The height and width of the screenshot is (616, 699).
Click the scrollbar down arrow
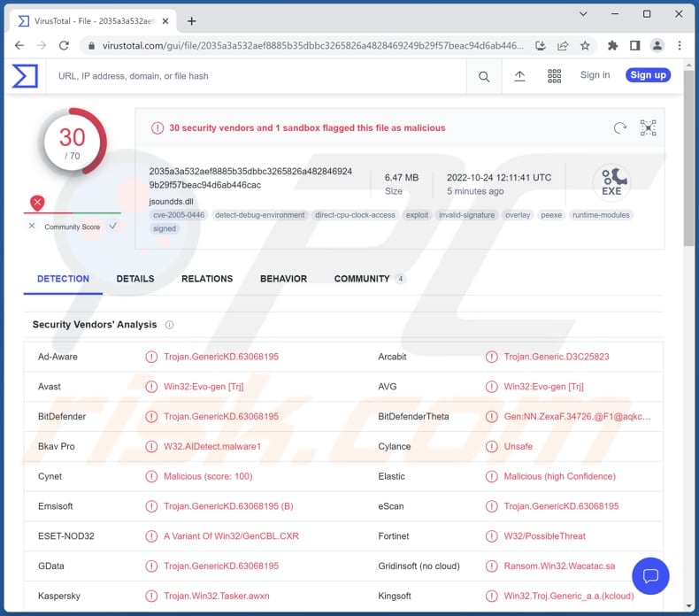tap(688, 605)
